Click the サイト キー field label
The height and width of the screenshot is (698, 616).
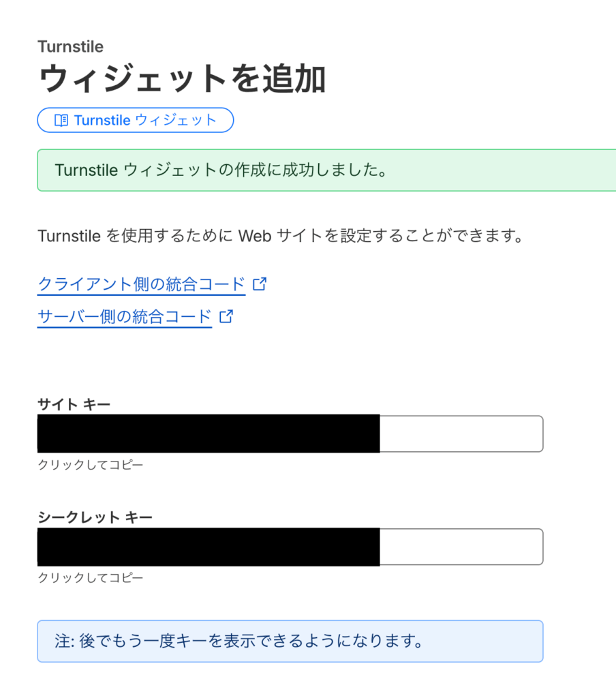(74, 405)
